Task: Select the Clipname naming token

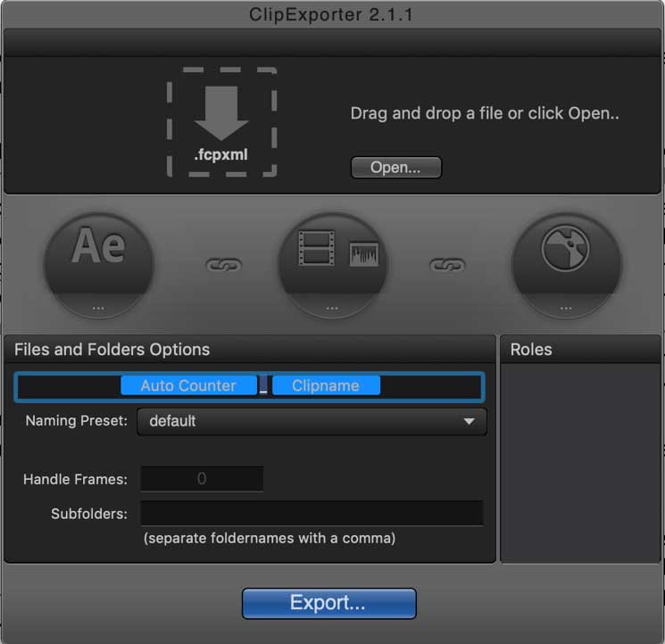Action: pos(326,385)
